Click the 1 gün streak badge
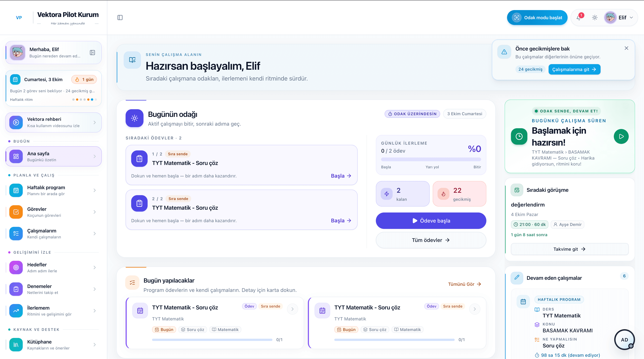Viewport: 644px width, 359px height. (84, 80)
